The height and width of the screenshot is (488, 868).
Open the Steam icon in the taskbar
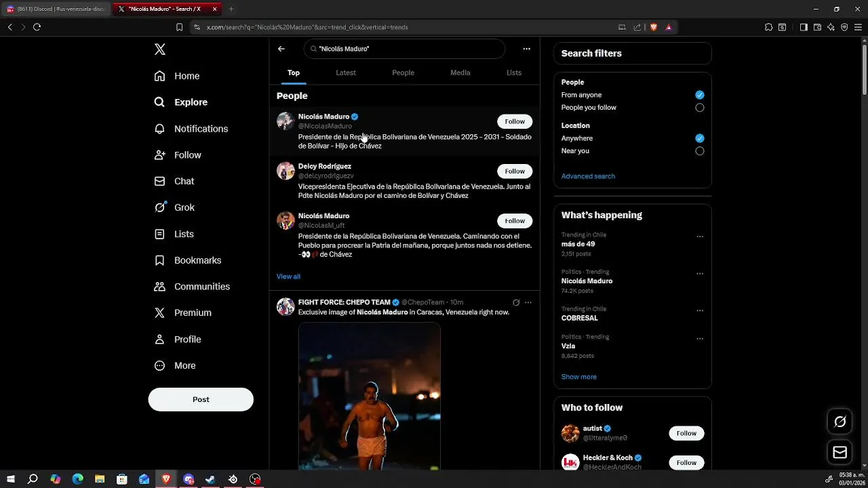(210, 479)
